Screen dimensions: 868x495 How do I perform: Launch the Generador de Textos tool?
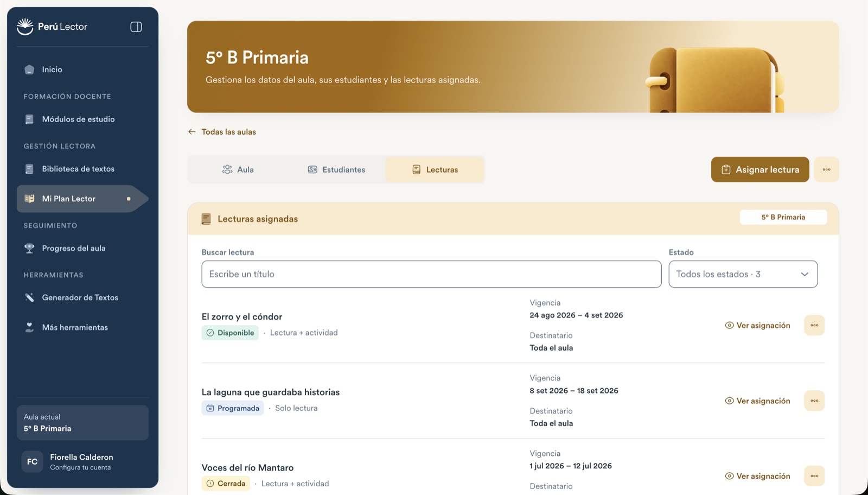point(82,297)
